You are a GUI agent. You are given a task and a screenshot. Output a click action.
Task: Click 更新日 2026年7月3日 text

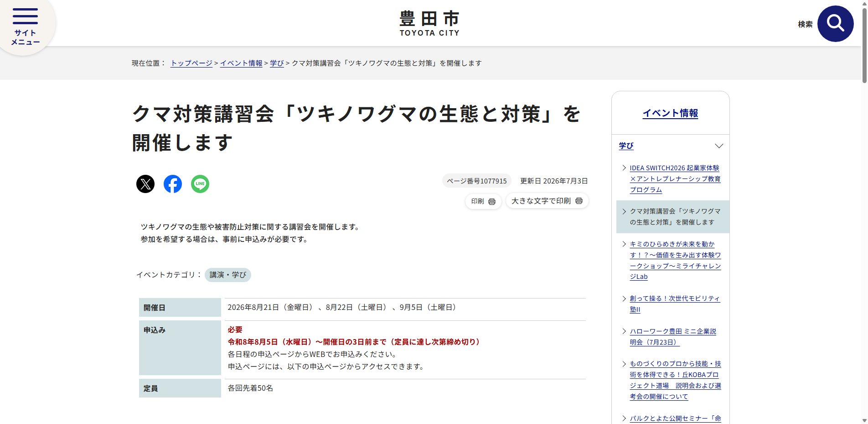554,181
